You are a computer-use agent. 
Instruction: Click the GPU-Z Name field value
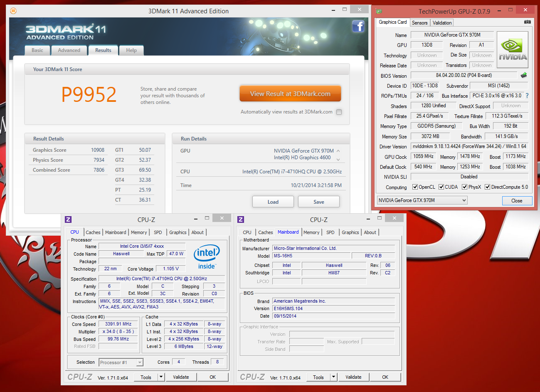(x=452, y=35)
